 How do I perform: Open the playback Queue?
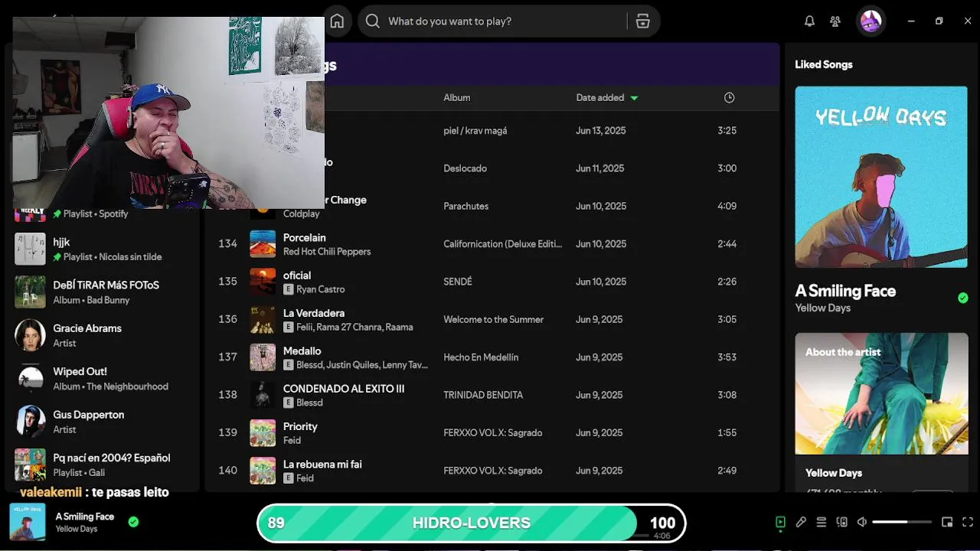822,522
